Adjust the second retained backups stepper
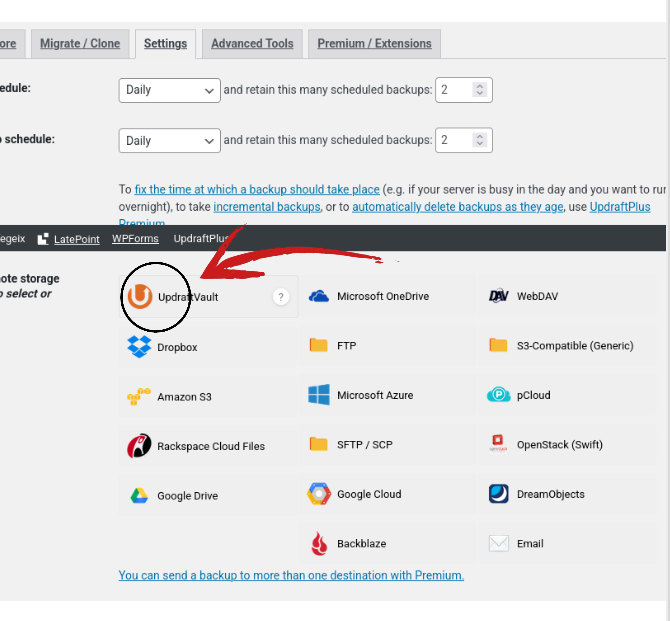Screen dimensions: 670x621 479,141
